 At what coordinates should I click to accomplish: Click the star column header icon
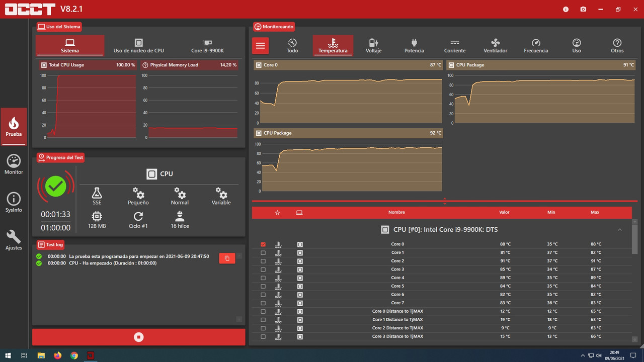tap(277, 213)
